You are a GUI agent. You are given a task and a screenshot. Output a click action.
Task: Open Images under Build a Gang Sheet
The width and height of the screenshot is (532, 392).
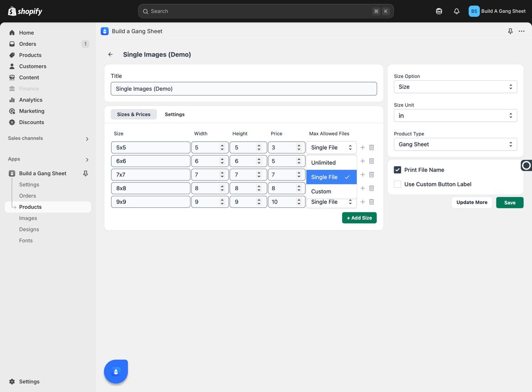pos(28,218)
